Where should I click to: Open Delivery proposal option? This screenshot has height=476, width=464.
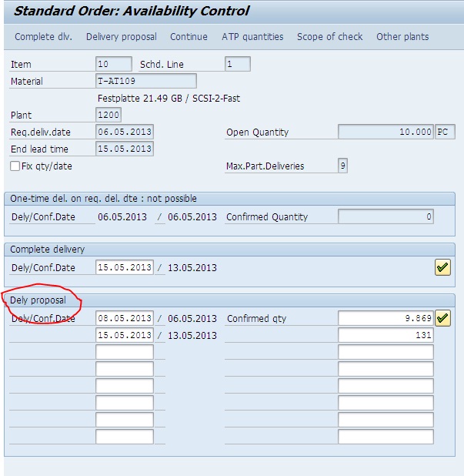pyautogui.click(x=122, y=37)
